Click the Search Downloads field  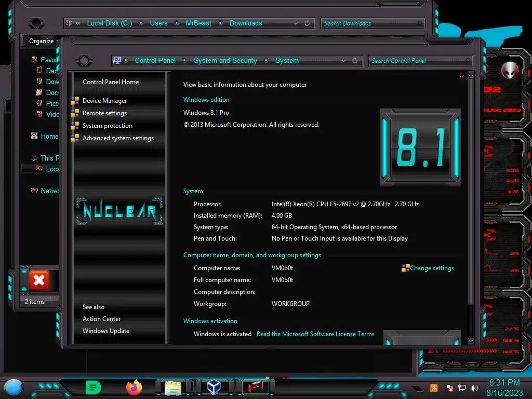pos(373,23)
